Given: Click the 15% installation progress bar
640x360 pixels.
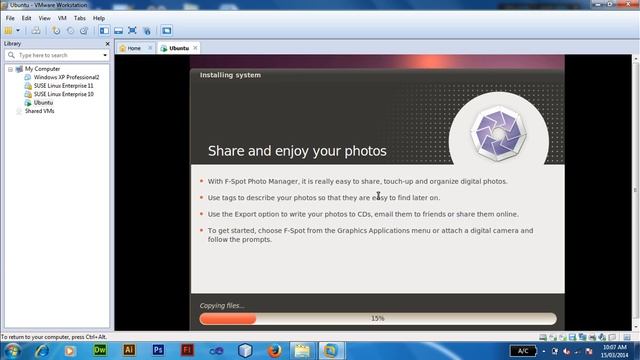Looking at the screenshot, I should point(378,318).
